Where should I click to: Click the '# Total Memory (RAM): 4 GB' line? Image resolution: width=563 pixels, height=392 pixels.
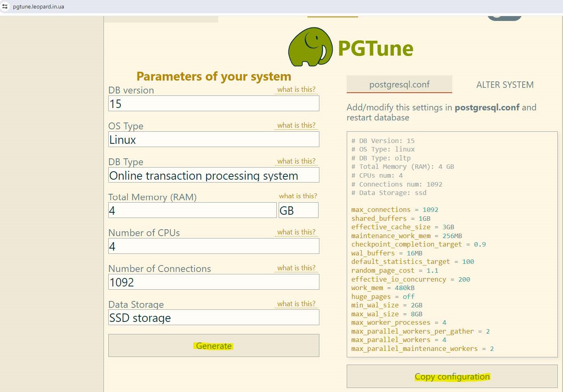coord(403,166)
